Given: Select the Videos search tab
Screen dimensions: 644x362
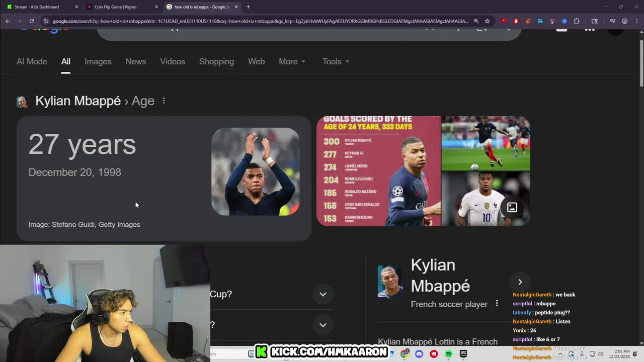Looking at the screenshot, I should pos(173,61).
